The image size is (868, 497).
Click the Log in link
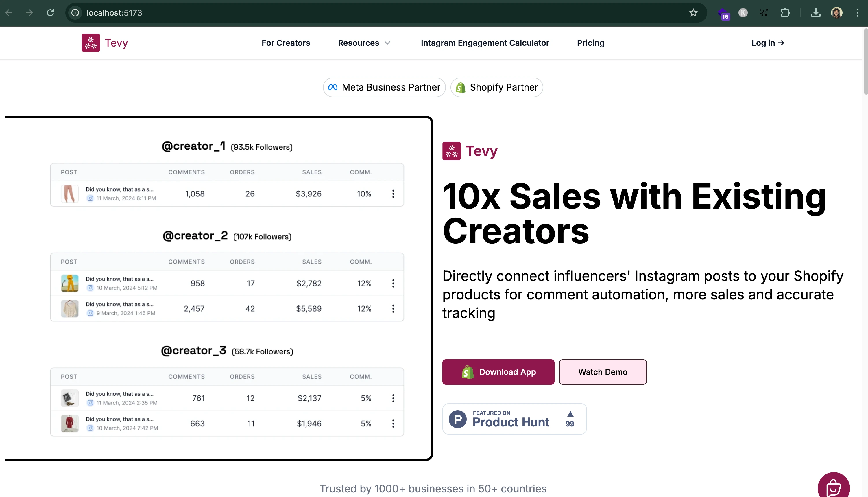coord(768,43)
